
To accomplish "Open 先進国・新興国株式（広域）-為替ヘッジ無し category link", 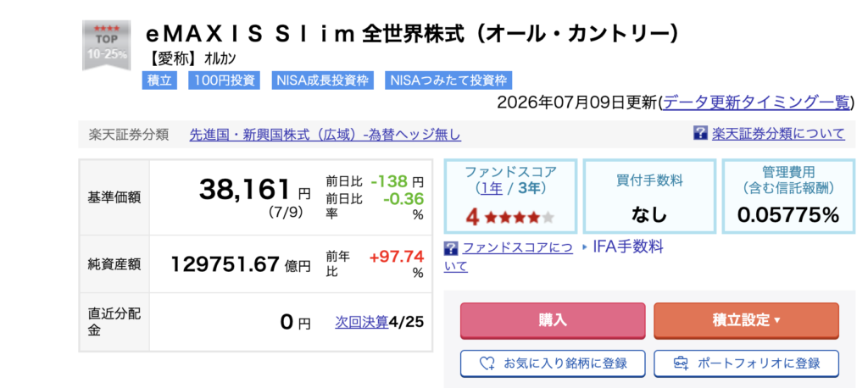I will (x=325, y=135).
